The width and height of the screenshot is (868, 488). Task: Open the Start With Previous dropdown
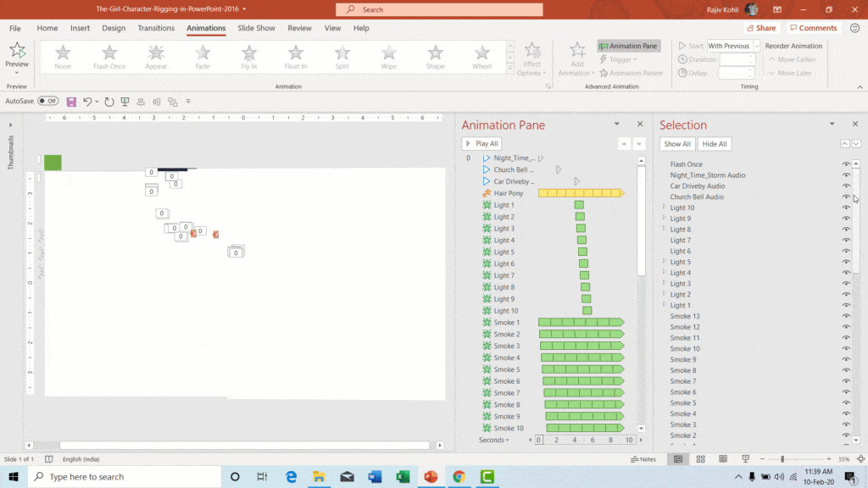pos(753,46)
